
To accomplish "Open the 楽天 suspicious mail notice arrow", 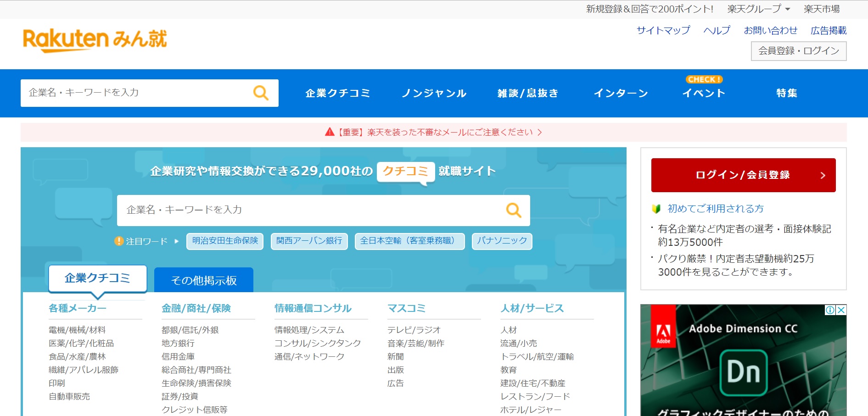I will point(540,133).
